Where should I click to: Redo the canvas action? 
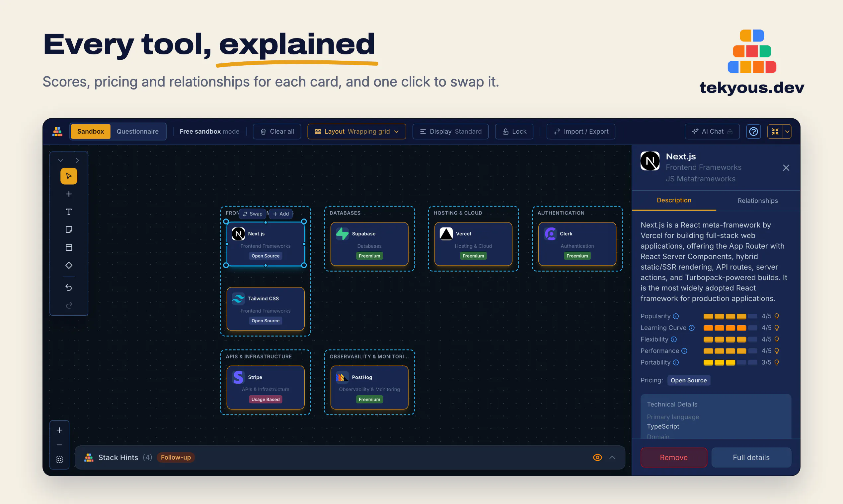69,305
